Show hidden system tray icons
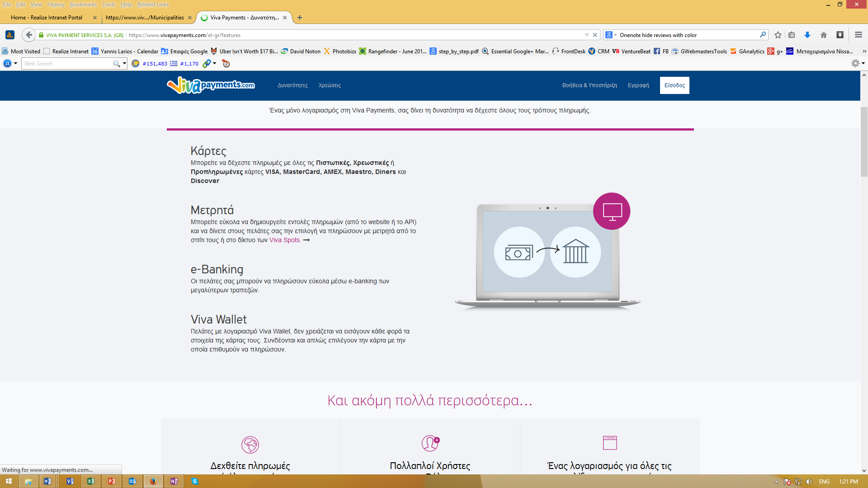 tap(776, 482)
